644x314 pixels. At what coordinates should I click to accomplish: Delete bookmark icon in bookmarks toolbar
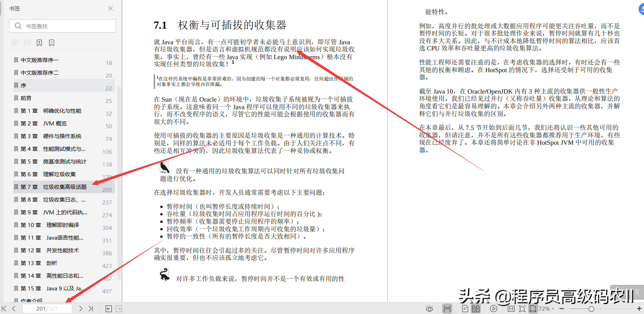(x=51, y=43)
